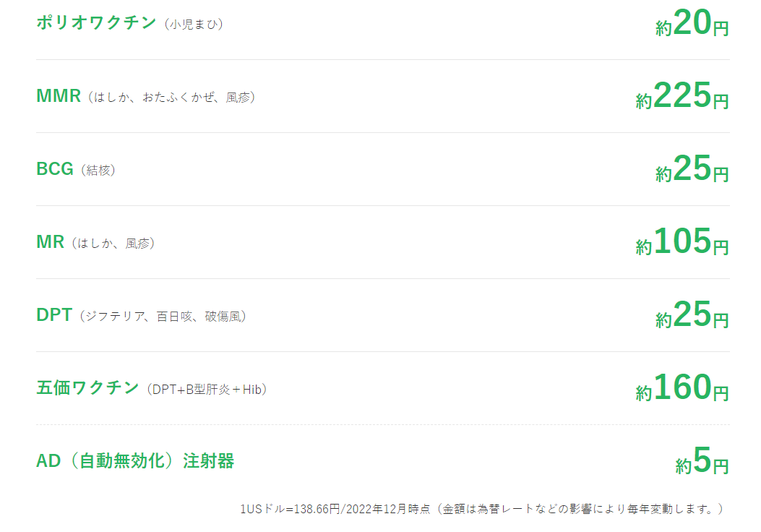Click the 2022年12月時点 date in footnote
Screen dimensions: 761x532
[x=388, y=509]
